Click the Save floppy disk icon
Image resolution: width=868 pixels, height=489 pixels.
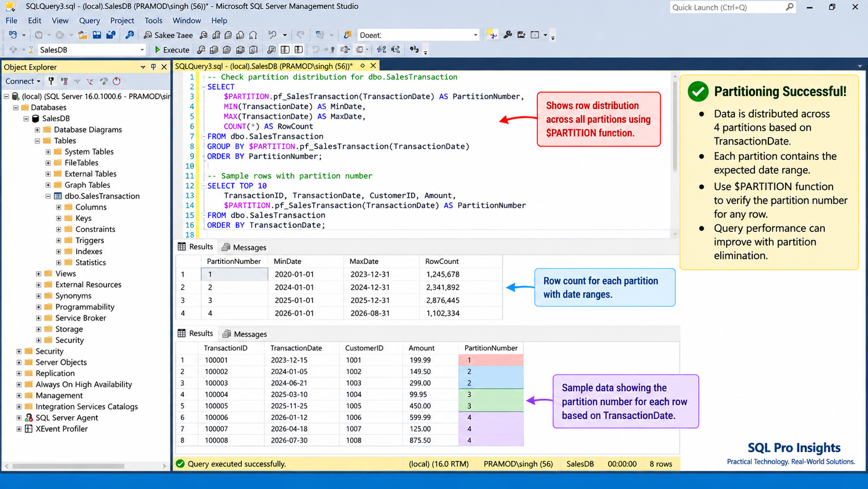tap(97, 35)
